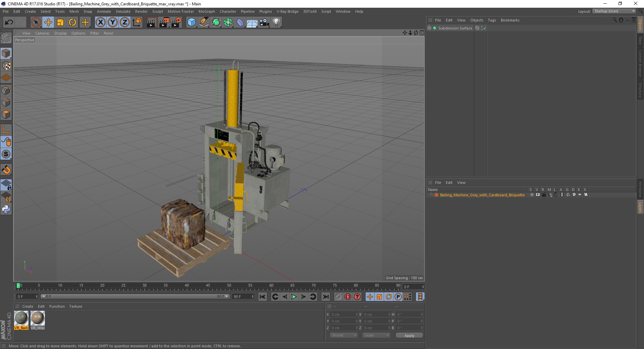644x349 pixels.
Task: Add a subdivision surface generator
Action: (216, 22)
